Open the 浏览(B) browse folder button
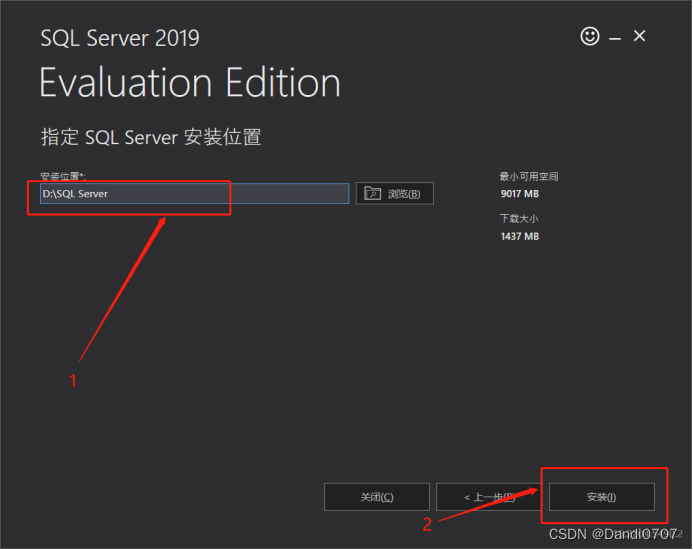The width and height of the screenshot is (693, 550). point(395,193)
